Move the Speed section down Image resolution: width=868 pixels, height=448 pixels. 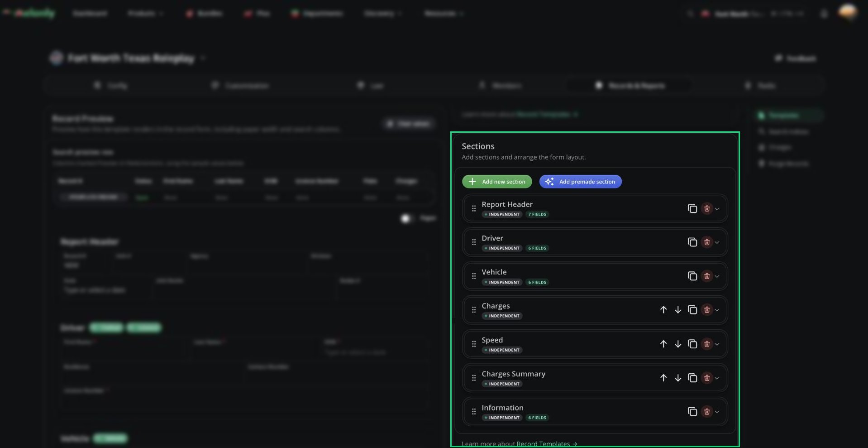[x=677, y=344]
